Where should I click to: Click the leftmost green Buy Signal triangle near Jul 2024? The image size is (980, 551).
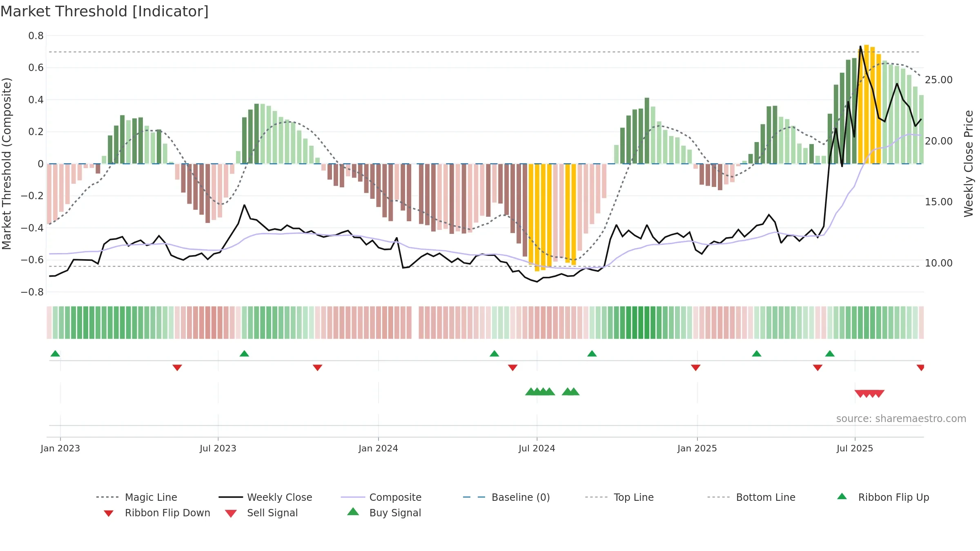[530, 391]
